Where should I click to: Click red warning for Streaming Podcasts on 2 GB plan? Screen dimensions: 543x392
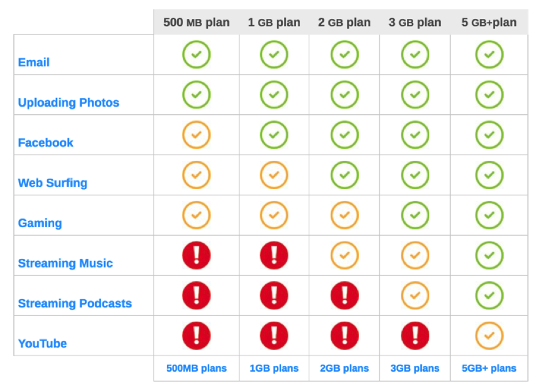tap(344, 296)
